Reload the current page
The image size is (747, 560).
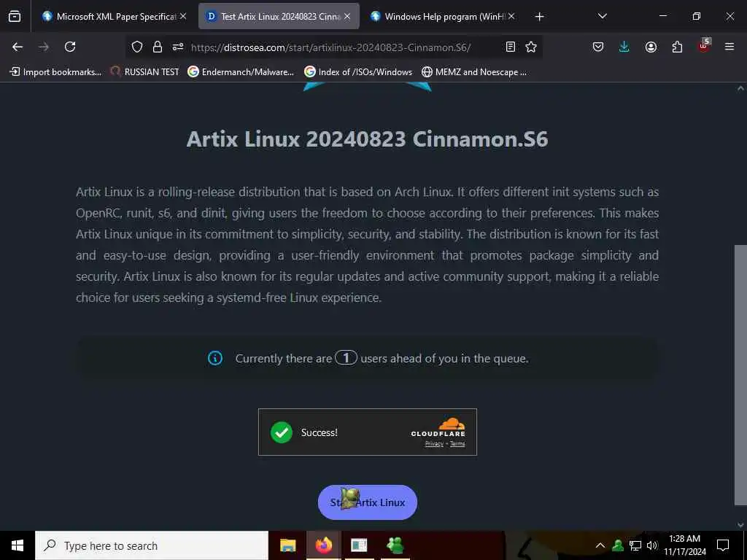pyautogui.click(x=70, y=47)
